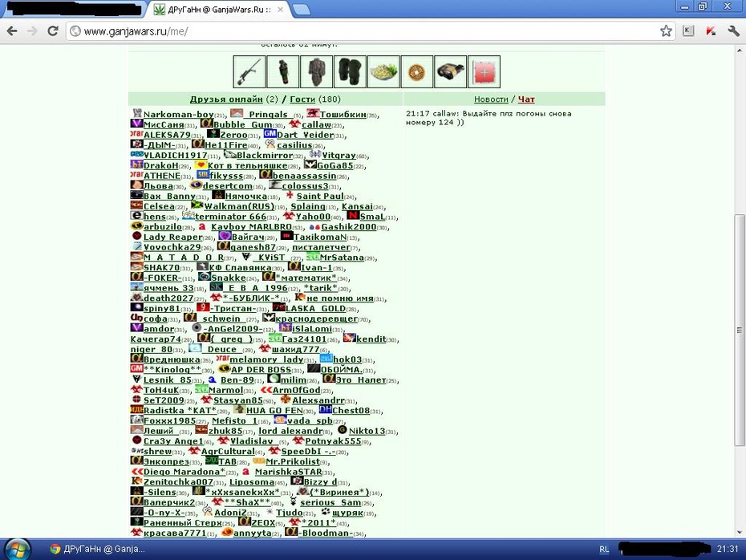Click the taskbar clock 21:31
The image size is (746, 560).
[728, 549]
